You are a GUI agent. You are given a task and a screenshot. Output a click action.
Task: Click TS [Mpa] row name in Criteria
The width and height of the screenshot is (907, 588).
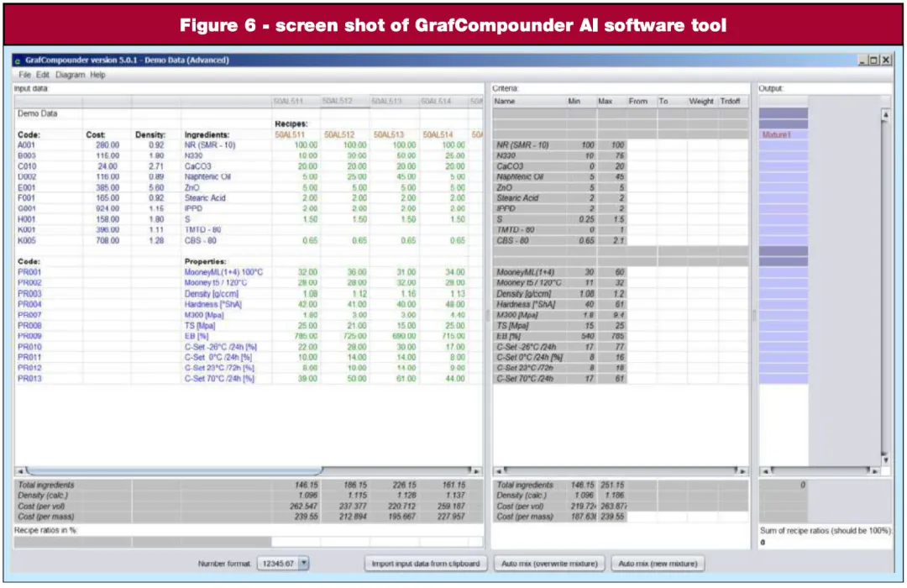pos(512,326)
